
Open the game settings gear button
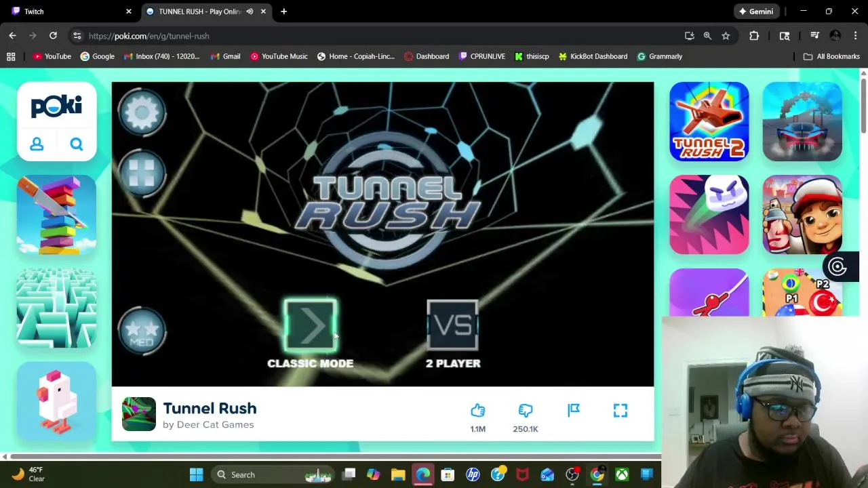pos(142,111)
